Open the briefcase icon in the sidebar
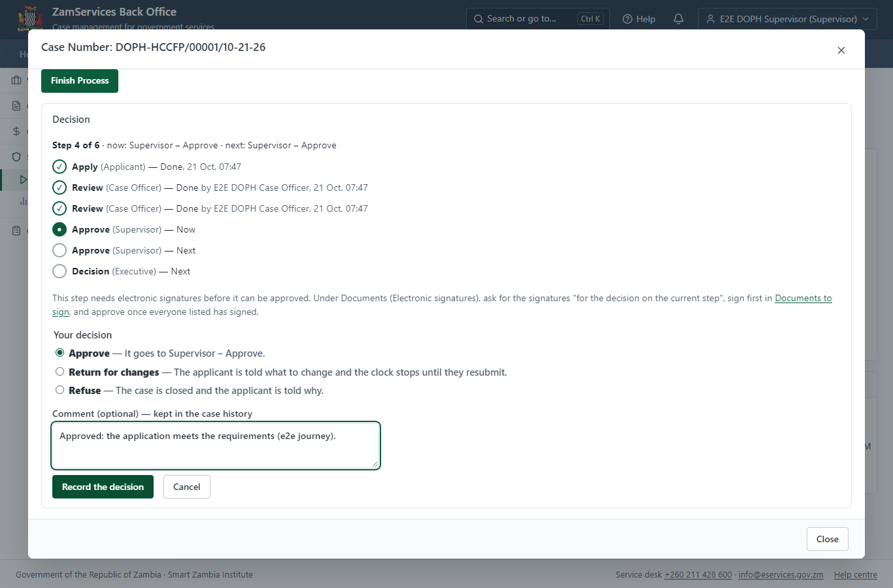The height and width of the screenshot is (588, 893). [16, 80]
